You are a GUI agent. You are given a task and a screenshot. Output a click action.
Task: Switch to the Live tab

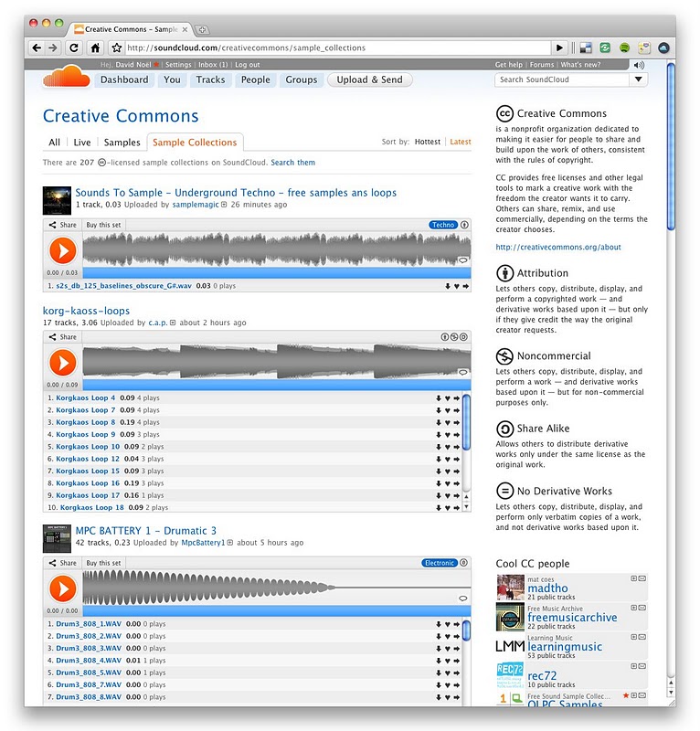pos(82,143)
